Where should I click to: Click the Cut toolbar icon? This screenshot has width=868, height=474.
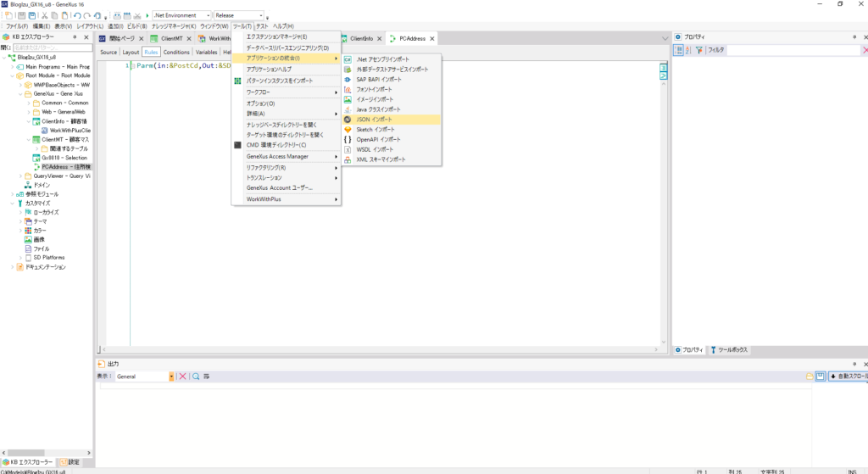coord(45,15)
